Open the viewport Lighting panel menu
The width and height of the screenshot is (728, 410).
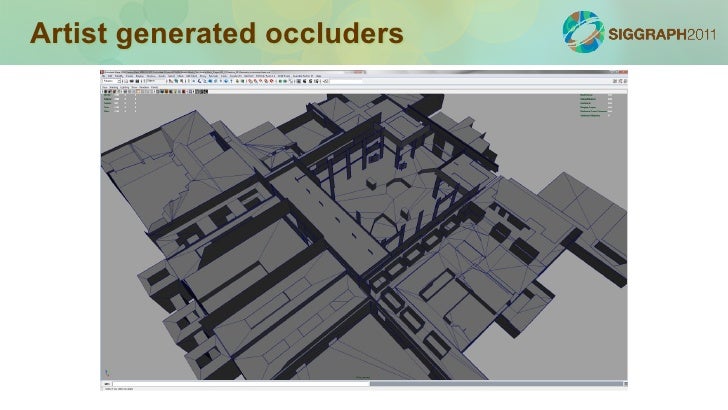(124, 87)
